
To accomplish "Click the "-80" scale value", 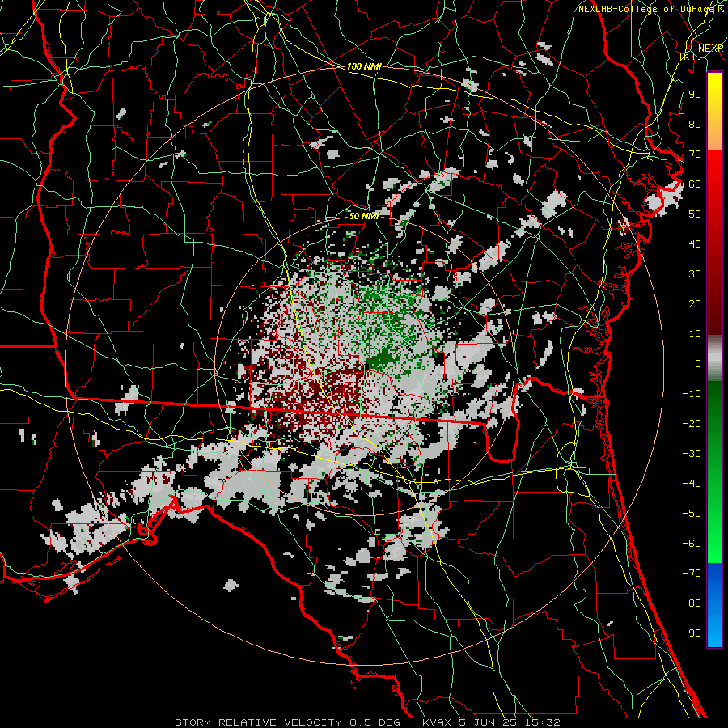I will tap(692, 603).
